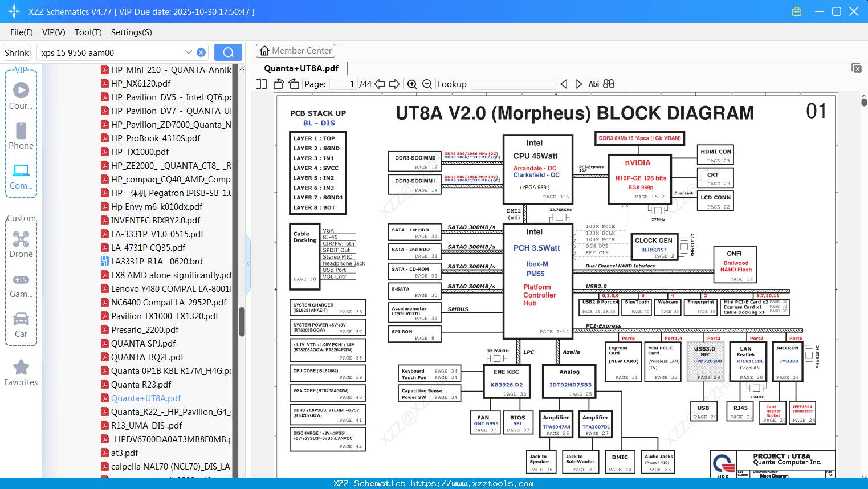Click the Member Center button

(295, 51)
